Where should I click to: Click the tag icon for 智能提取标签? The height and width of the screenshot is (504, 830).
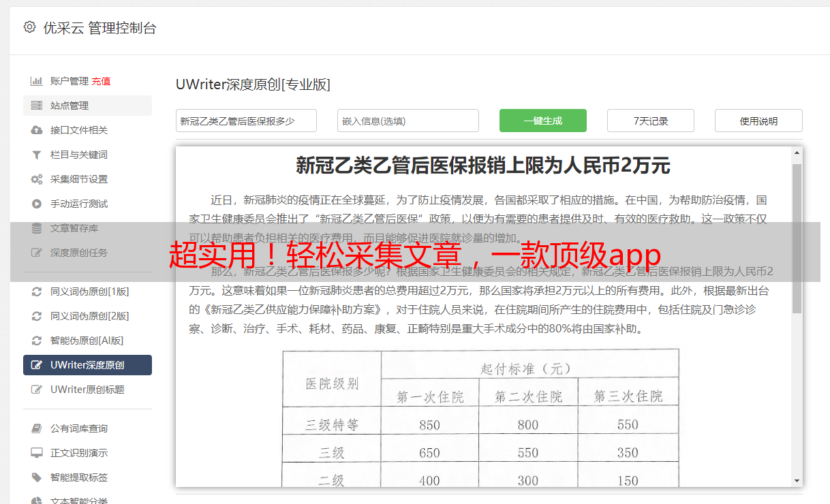37,477
